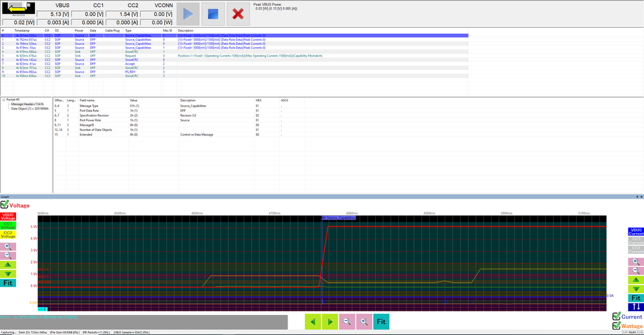The image size is (644, 335).
Task: Click the Description column header in packet list
Action: [x=186, y=30]
